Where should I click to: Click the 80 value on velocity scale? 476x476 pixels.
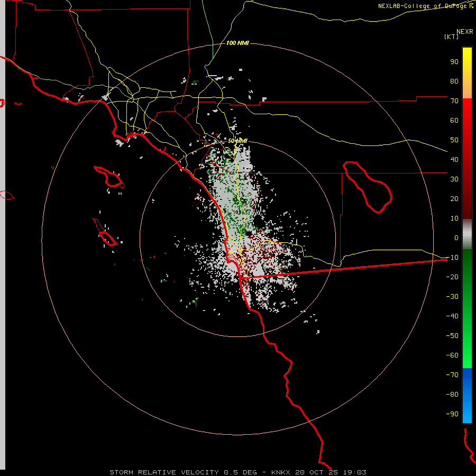pyautogui.click(x=454, y=81)
